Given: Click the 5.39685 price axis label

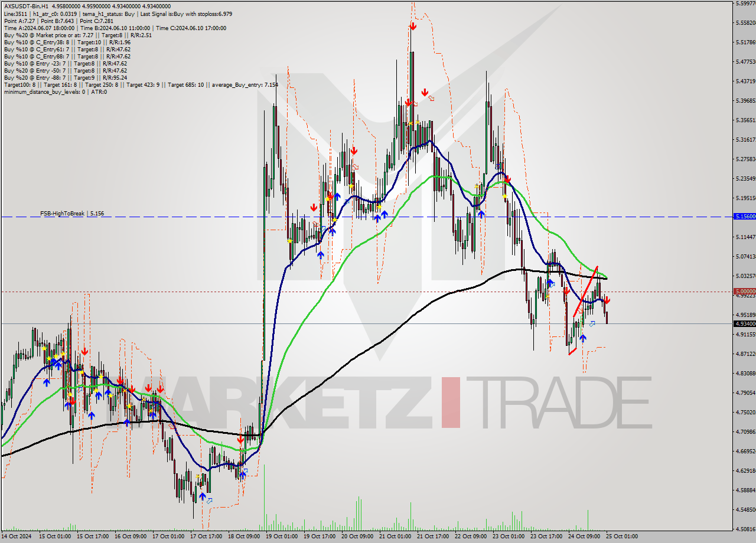Looking at the screenshot, I should (x=745, y=100).
